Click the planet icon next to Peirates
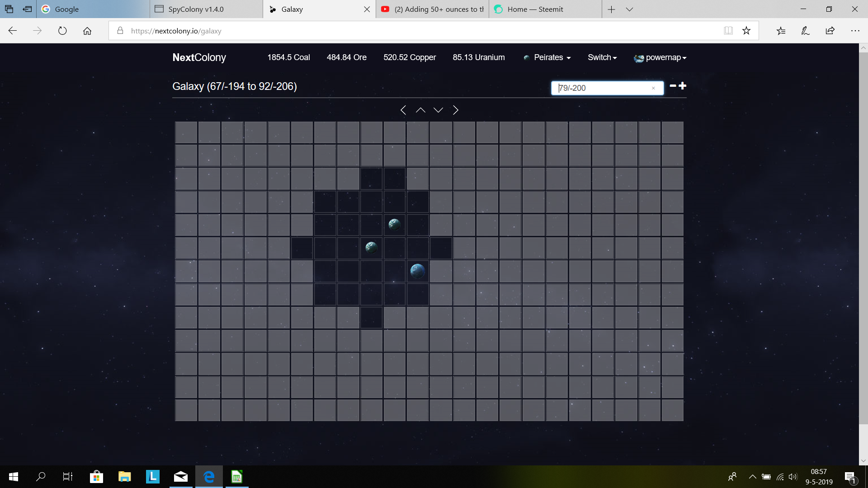Screen dimensions: 868x488 tap(527, 58)
